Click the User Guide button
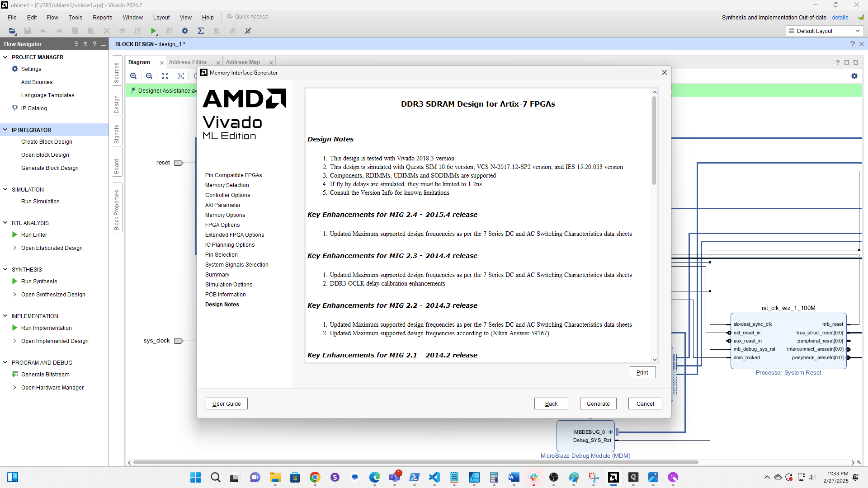This screenshot has height=488, width=868. click(x=226, y=404)
